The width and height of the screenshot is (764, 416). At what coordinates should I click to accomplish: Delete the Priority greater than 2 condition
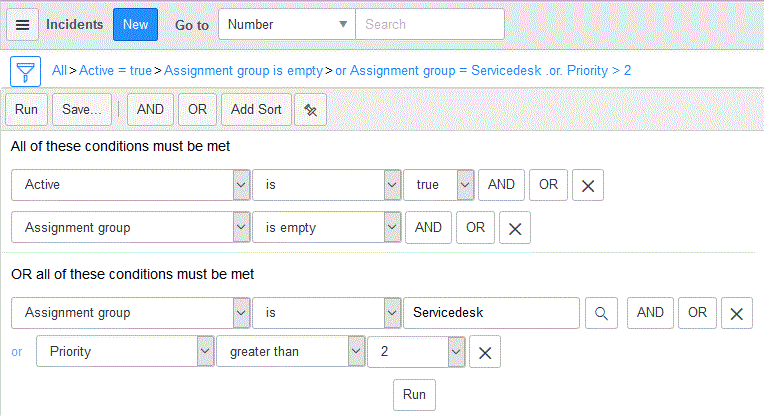(485, 352)
